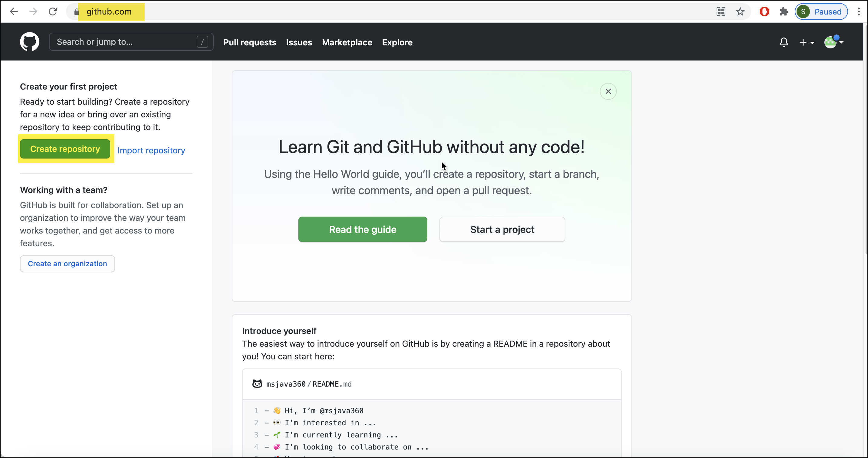Click the 'Hi, I'm @msjava360' README line
This screenshot has height=458, width=868.
[324, 411]
